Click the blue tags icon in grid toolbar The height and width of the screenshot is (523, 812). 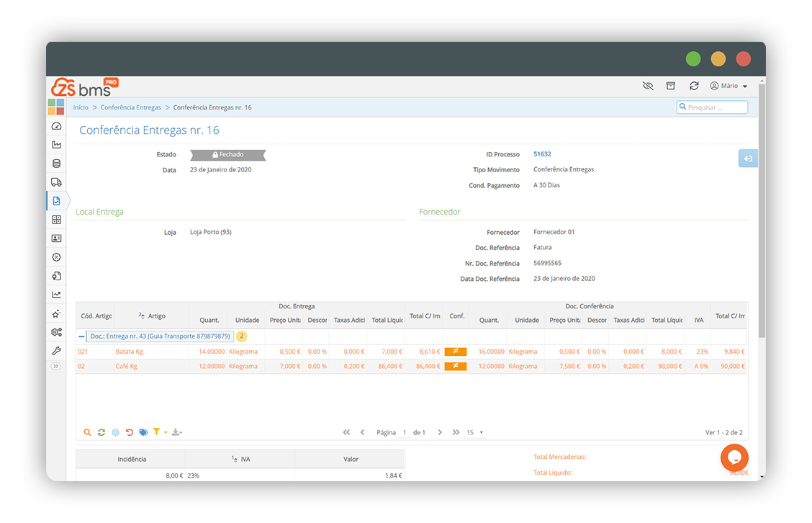pos(143,432)
